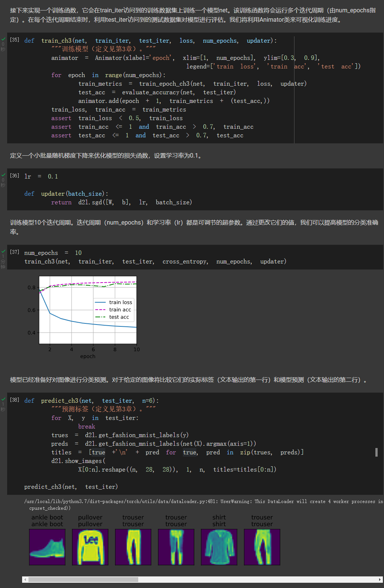384x588 pixels.
Task: Click the green checkmark beside cell [38]
Action: coord(3,399)
